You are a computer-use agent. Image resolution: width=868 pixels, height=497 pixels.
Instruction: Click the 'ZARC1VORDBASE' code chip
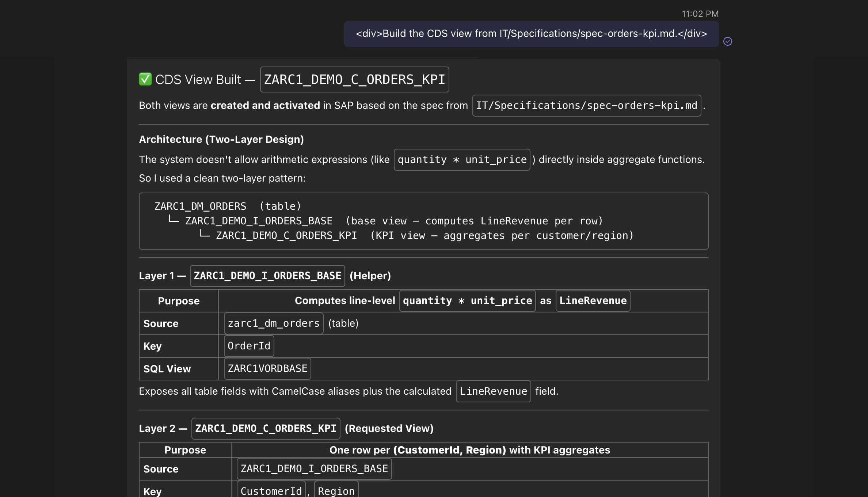(267, 369)
